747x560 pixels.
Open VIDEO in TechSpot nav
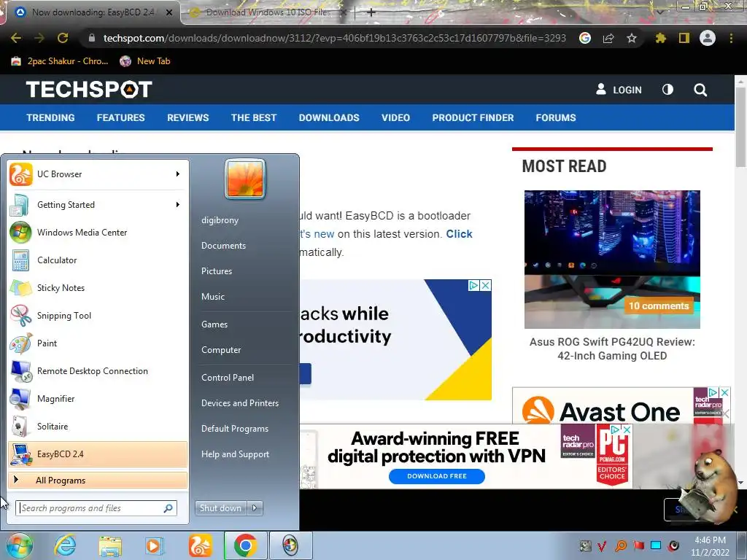[x=395, y=117]
